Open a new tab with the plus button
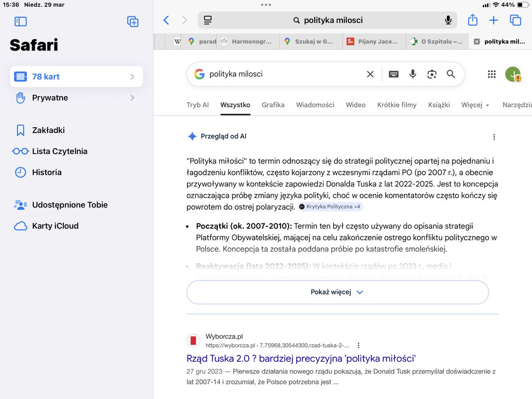The image size is (532, 399). [493, 20]
